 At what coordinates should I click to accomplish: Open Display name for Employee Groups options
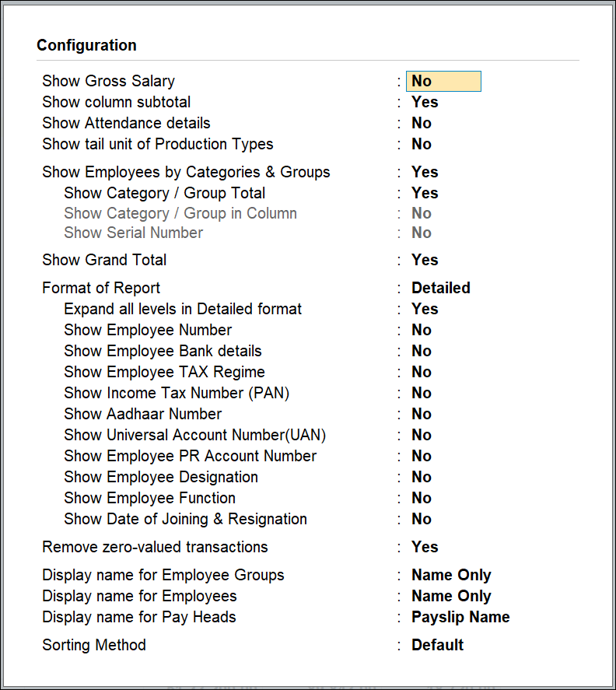click(x=451, y=575)
